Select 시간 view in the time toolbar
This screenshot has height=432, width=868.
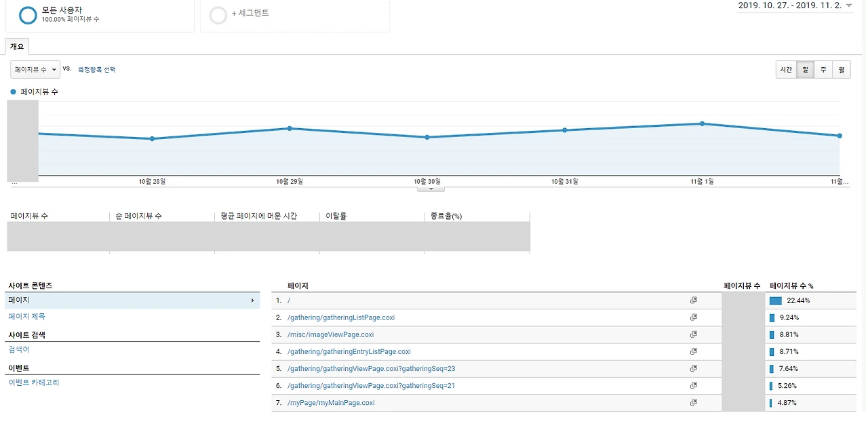click(x=785, y=69)
